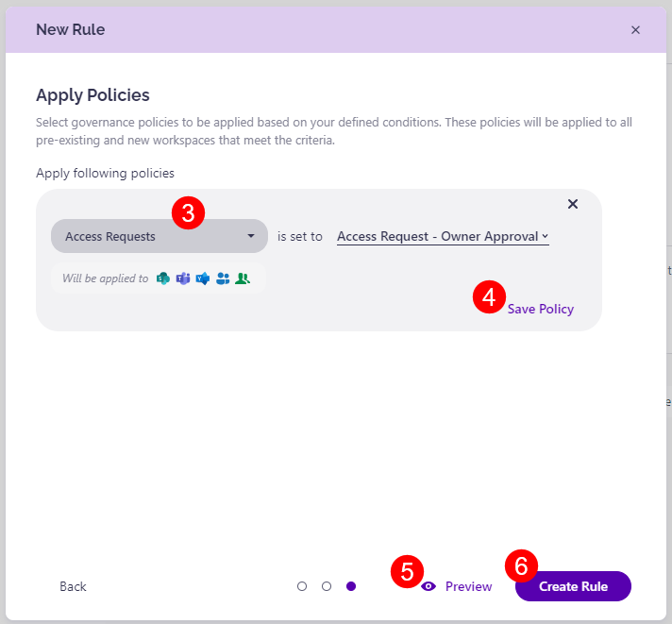Click the SharePoint icon in applied-to row
Image resolution: width=672 pixels, height=624 pixels.
pos(163,278)
